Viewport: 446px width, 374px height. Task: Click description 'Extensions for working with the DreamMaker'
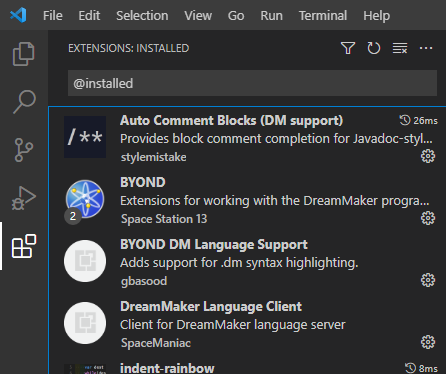[249, 201]
